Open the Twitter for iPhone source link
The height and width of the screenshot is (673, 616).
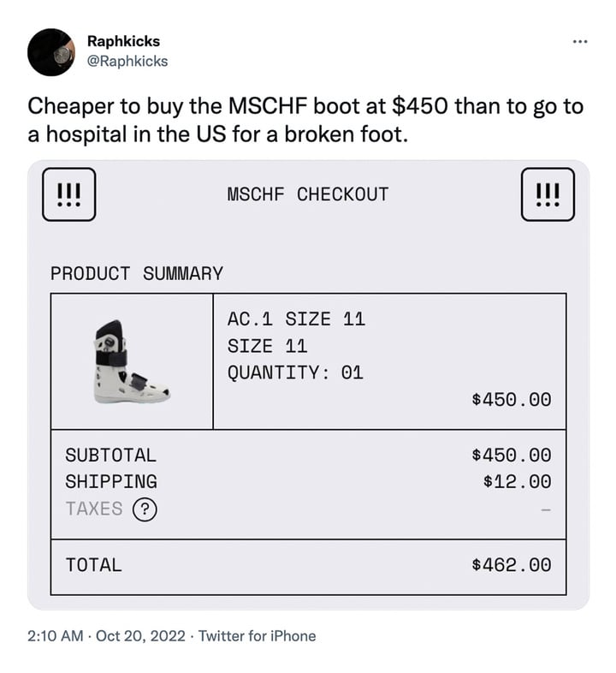(x=257, y=635)
